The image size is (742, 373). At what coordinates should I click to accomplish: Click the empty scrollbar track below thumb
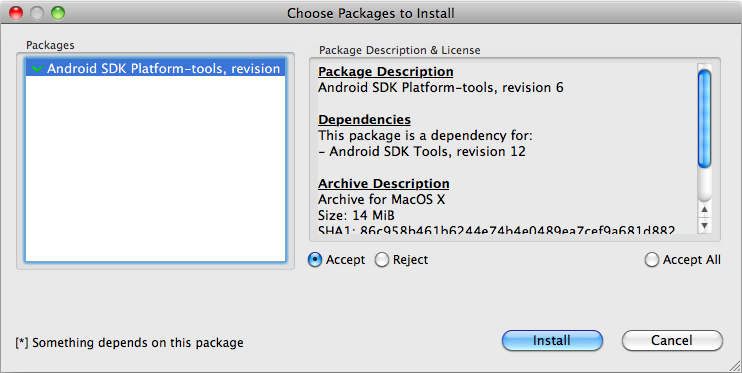705,186
